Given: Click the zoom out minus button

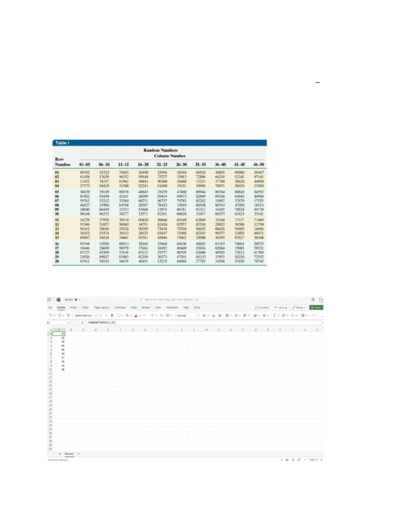Looking at the screenshot, I should pyautogui.click(x=305, y=460).
